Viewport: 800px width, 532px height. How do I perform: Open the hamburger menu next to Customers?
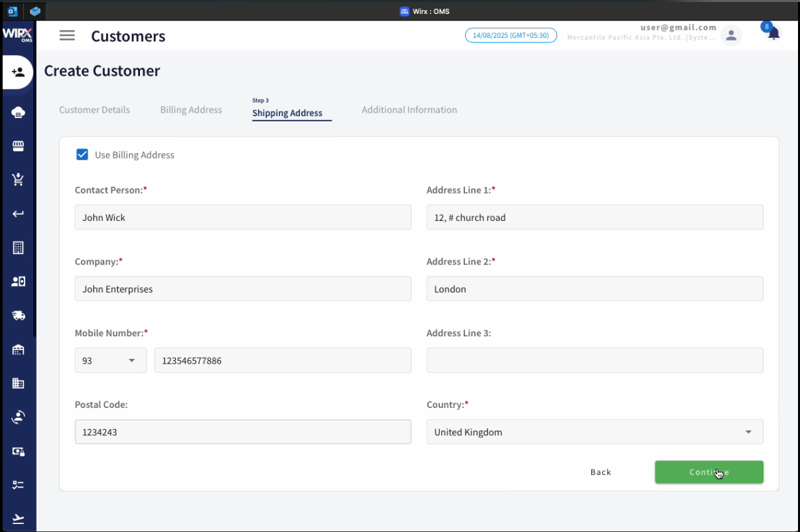pos(67,35)
